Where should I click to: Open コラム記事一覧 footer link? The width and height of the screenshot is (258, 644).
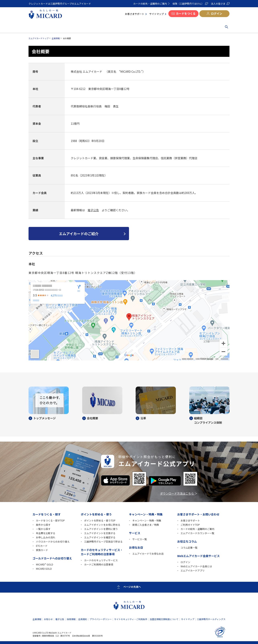(189, 548)
